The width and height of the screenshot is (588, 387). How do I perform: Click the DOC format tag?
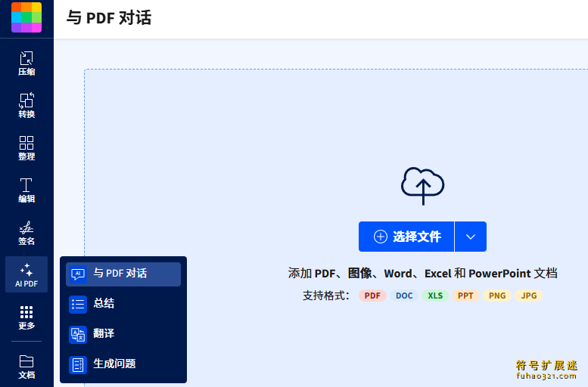click(x=404, y=296)
